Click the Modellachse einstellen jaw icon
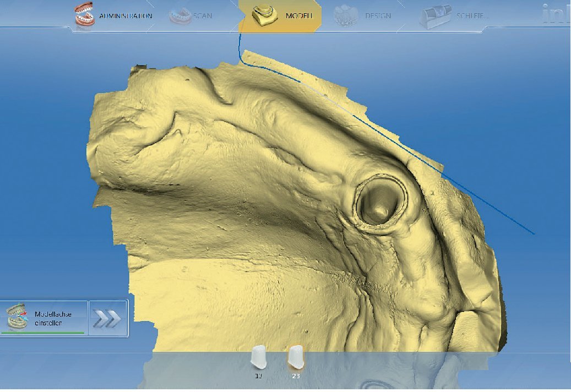 17,318
